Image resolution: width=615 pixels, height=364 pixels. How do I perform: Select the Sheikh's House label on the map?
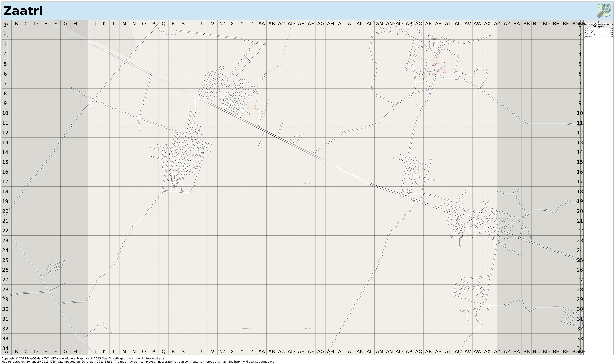pos(444,72)
